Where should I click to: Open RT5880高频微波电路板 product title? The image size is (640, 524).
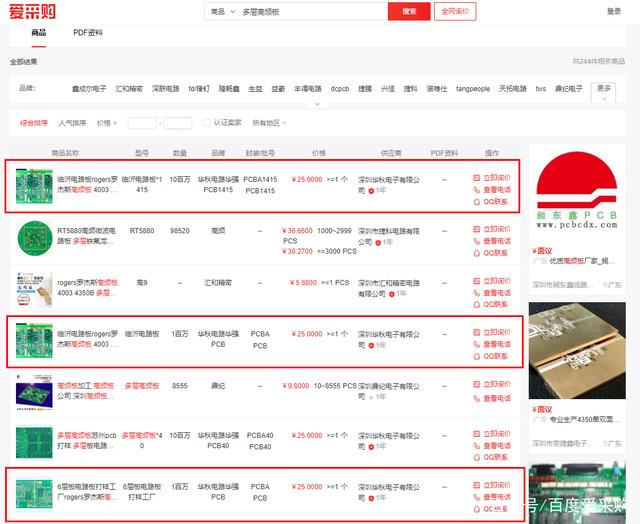(x=86, y=236)
